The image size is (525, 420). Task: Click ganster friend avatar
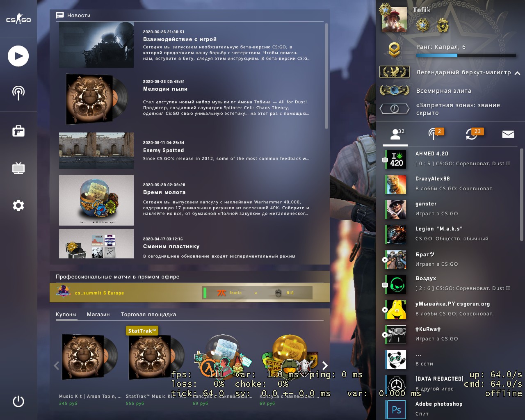pos(396,210)
